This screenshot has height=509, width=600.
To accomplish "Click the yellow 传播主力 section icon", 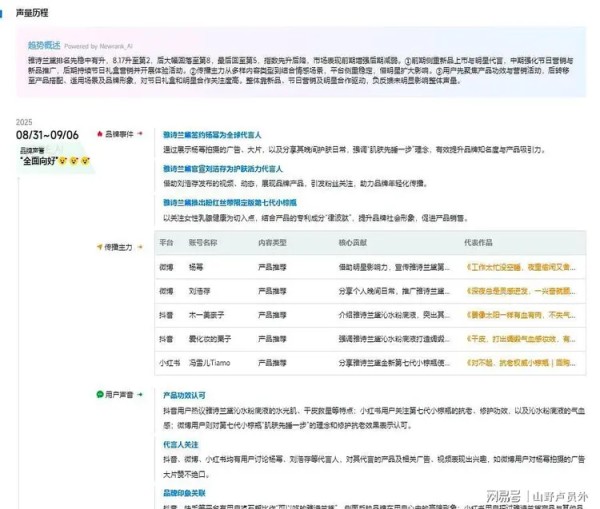I will [99, 245].
